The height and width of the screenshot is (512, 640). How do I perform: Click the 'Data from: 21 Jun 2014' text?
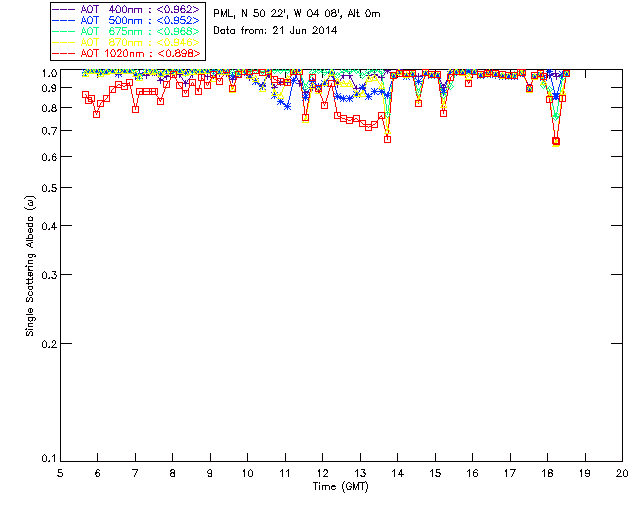tap(275, 31)
